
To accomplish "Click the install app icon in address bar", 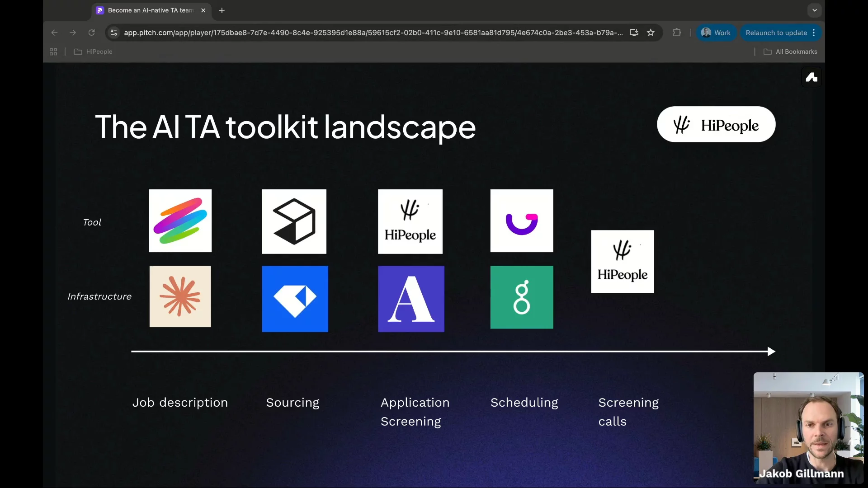I will 634,33.
